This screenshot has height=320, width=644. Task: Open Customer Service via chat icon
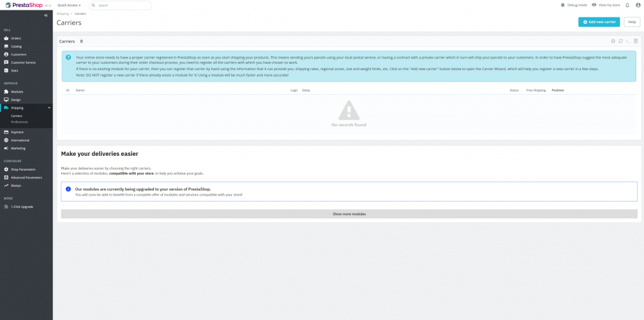coord(6,62)
